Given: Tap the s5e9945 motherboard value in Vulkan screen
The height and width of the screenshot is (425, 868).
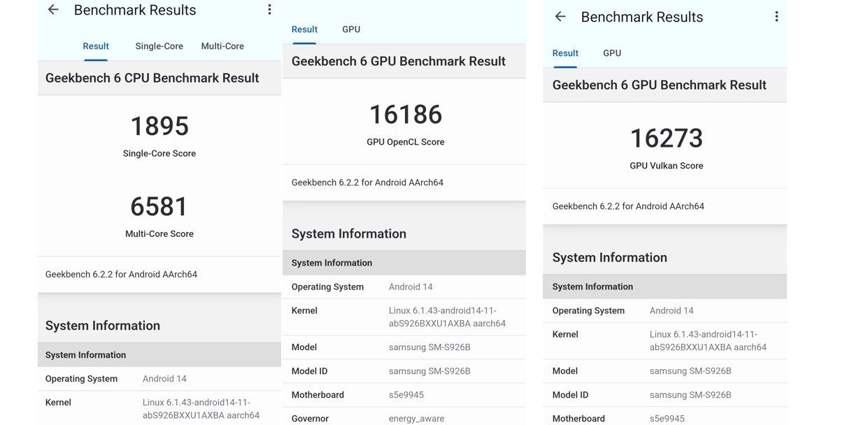Looking at the screenshot, I should pyautogui.click(x=667, y=419).
